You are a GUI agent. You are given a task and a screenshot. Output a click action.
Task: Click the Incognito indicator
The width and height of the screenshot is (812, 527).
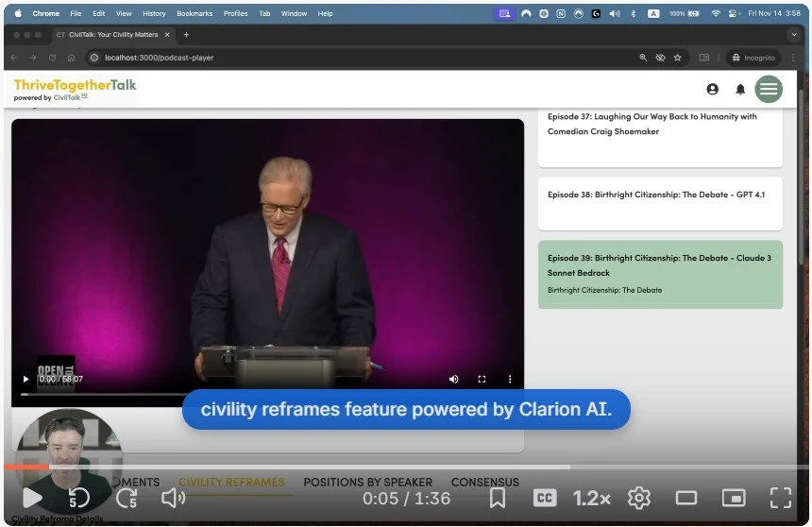tap(753, 58)
